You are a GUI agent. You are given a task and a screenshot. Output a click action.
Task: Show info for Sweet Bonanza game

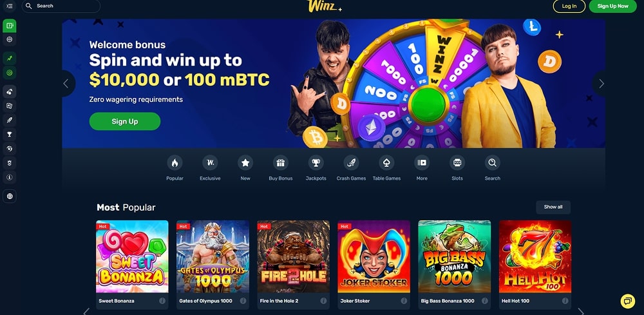tap(162, 301)
